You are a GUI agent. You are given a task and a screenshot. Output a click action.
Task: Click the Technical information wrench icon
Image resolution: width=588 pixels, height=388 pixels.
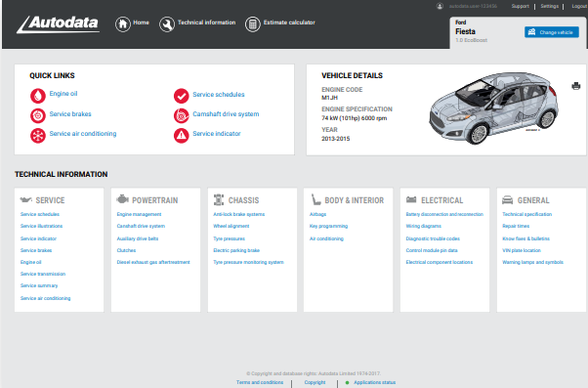[x=167, y=24]
